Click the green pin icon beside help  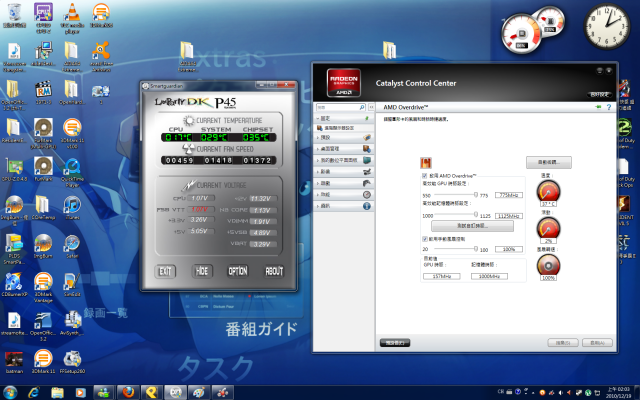tap(598, 107)
